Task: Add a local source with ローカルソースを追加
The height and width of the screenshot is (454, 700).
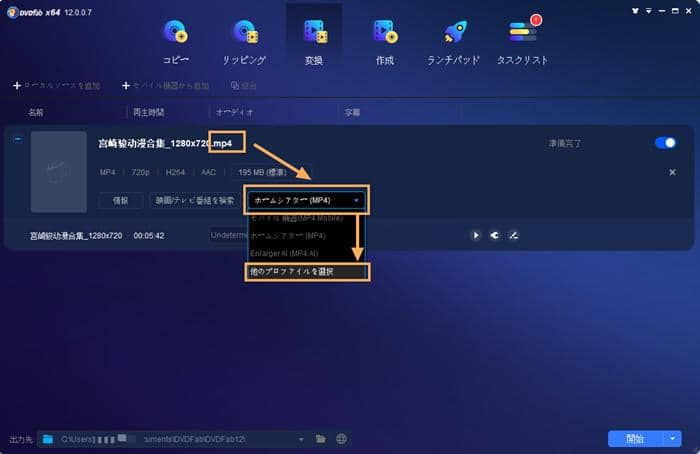Action: point(57,85)
